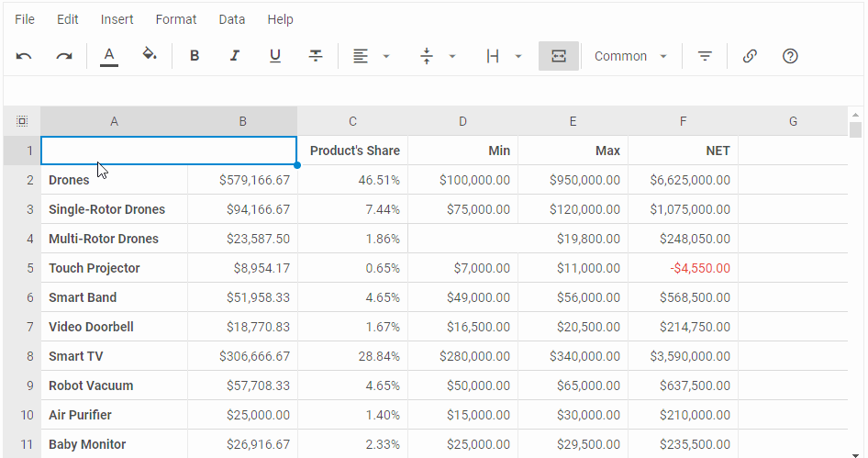868x458 pixels.
Task: Select row 5 header
Action: 22,268
